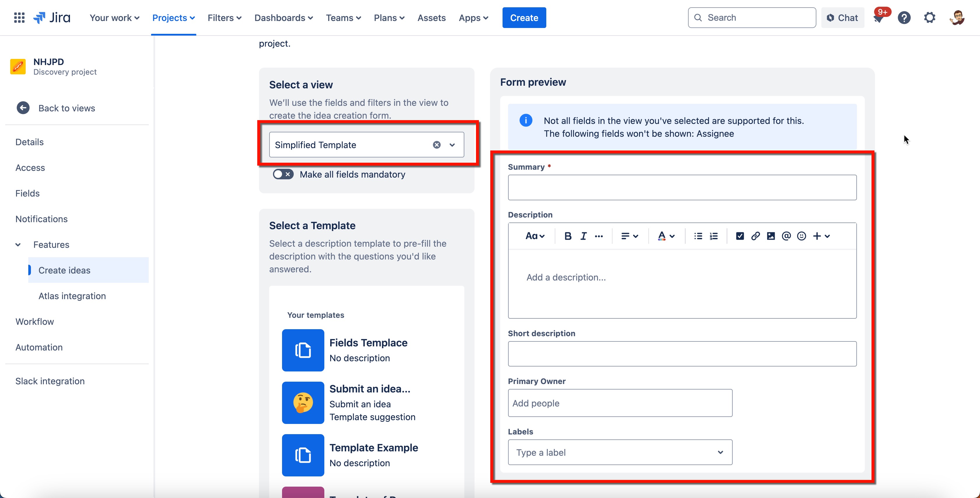Image resolution: width=980 pixels, height=498 pixels.
Task: Apply italic formatting in the description editor
Action: (x=583, y=236)
